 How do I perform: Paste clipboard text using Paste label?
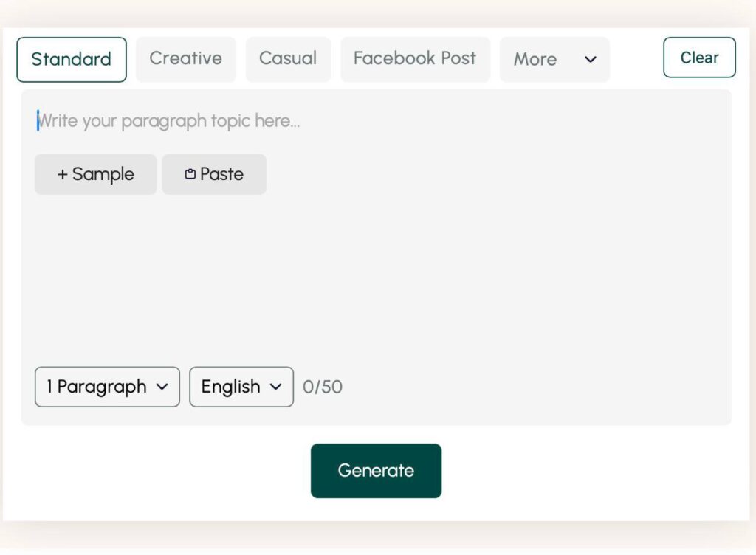221,174
